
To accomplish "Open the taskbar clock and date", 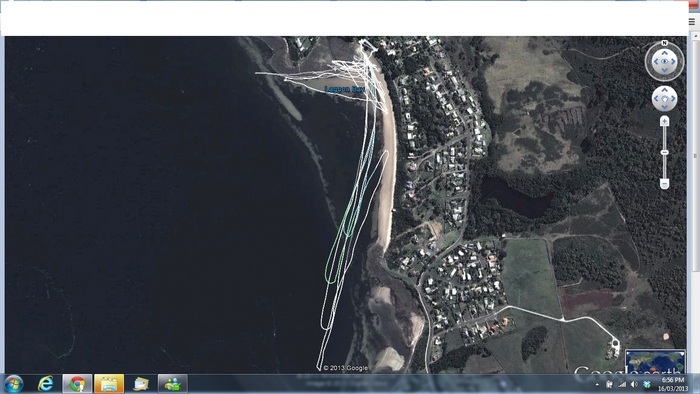I will [x=673, y=384].
